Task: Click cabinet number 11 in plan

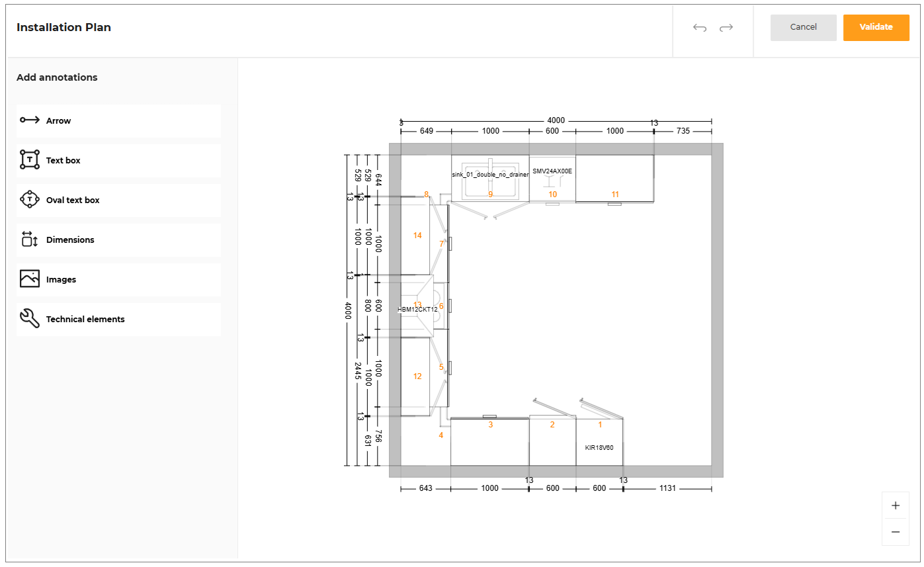Action: [x=615, y=194]
